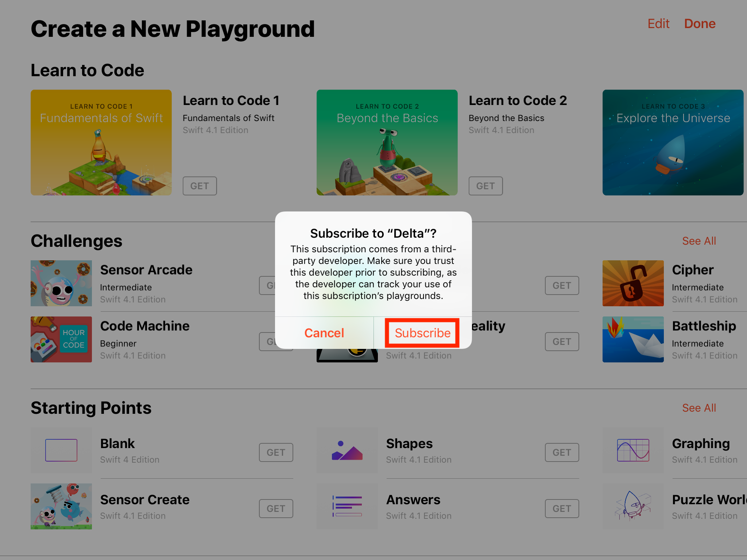Select the Sensor Create icon
747x560 pixels.
[x=61, y=506]
